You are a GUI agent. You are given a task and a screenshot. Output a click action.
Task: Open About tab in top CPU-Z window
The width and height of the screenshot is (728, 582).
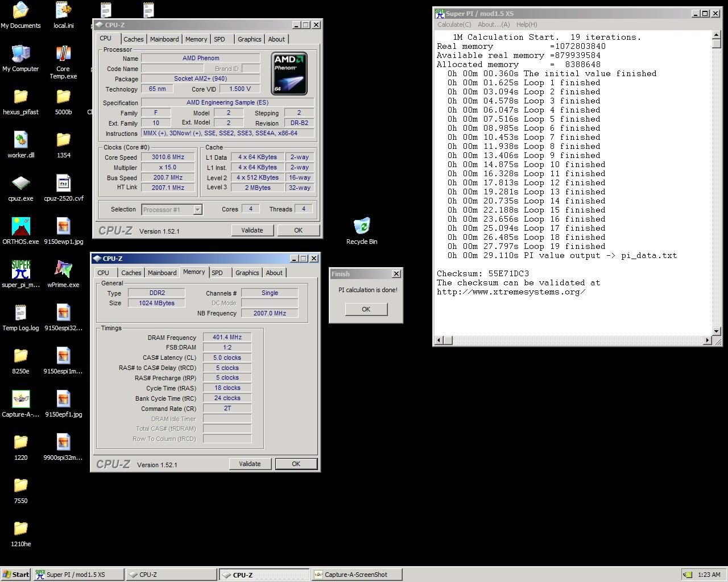[x=276, y=39]
